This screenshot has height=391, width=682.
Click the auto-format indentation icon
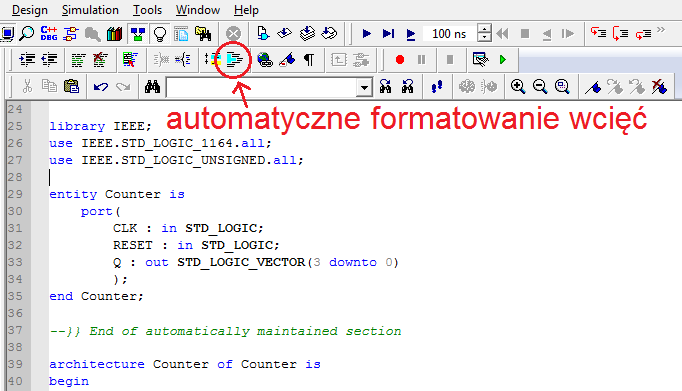pos(234,60)
